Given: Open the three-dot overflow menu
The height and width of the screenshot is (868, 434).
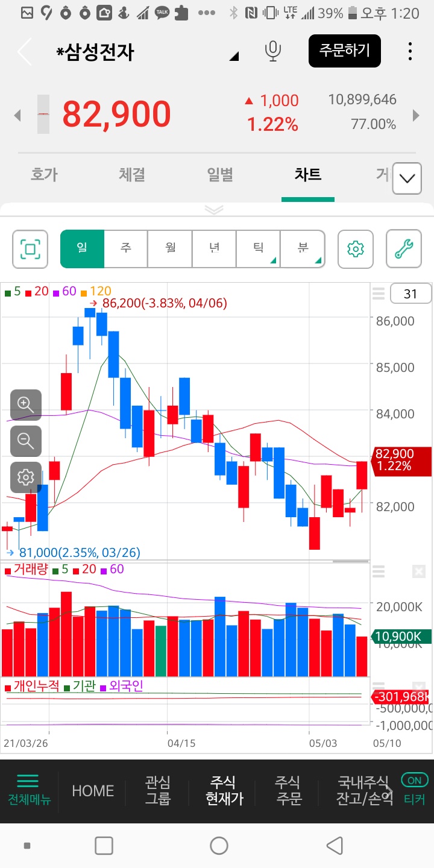Looking at the screenshot, I should pos(410,52).
